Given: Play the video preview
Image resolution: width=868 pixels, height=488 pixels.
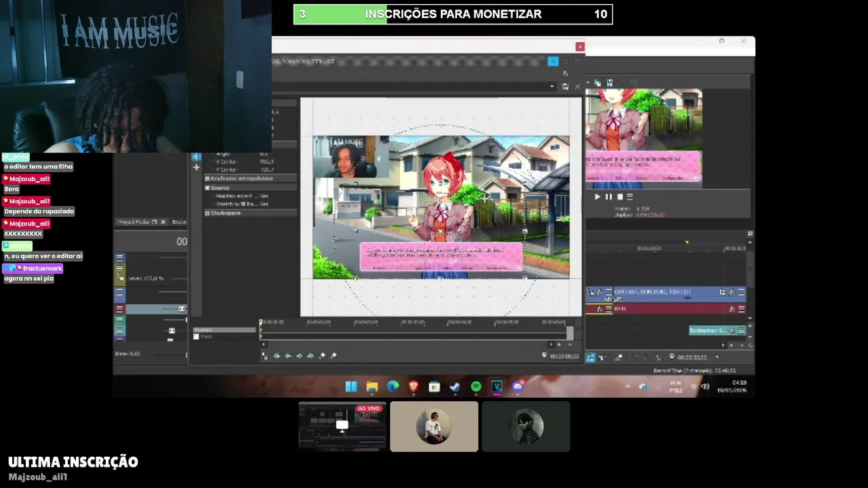Looking at the screenshot, I should pos(597,197).
